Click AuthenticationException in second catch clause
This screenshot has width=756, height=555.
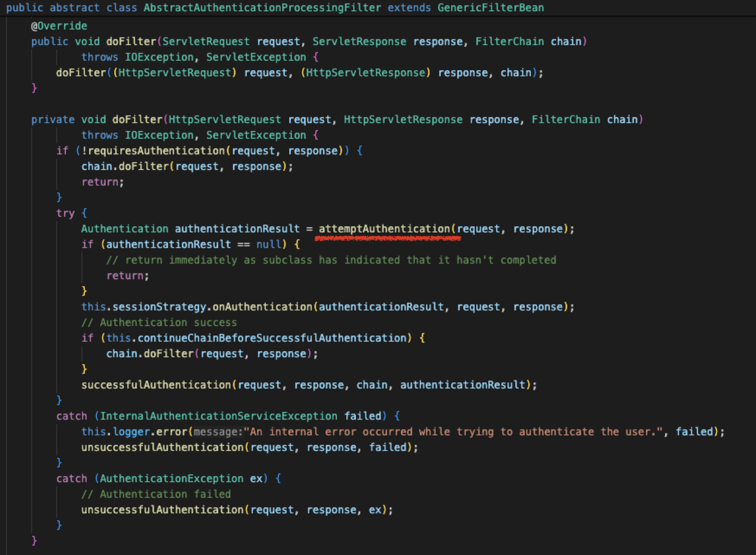[172, 479]
